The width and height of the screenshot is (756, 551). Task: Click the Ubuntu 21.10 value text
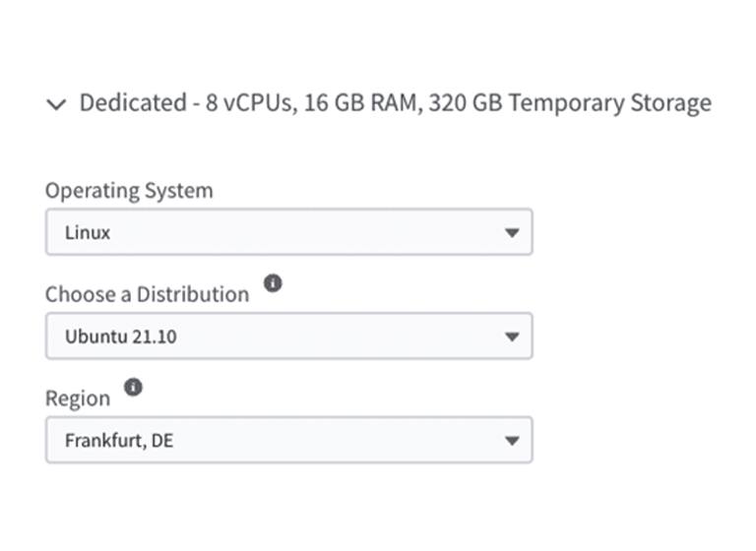tap(121, 337)
